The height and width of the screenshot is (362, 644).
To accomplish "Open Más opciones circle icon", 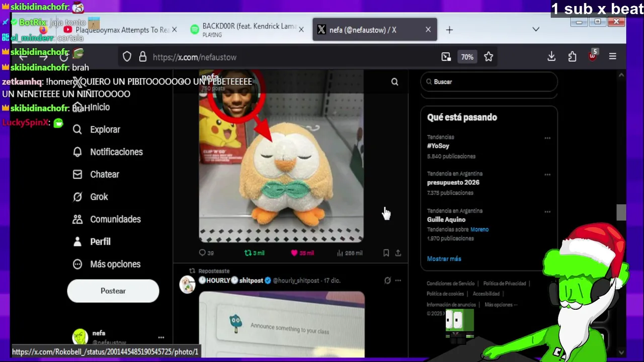I will pos(77,264).
